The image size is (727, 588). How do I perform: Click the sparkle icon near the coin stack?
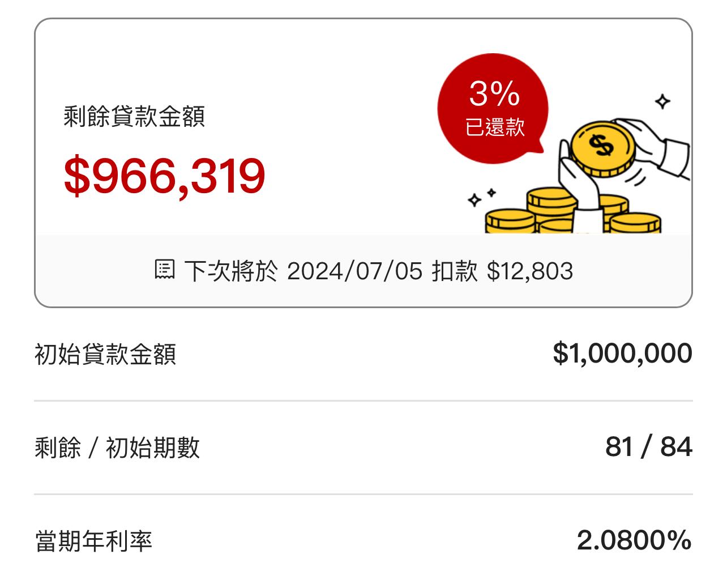pos(662,102)
